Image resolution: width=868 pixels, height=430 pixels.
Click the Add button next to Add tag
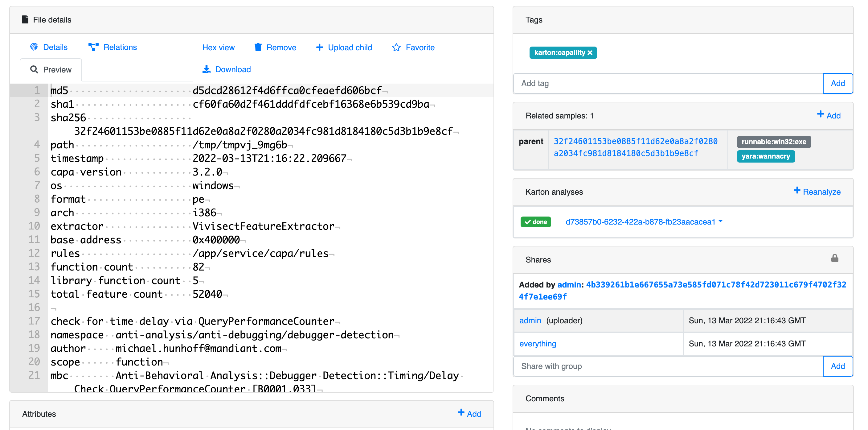pyautogui.click(x=837, y=83)
